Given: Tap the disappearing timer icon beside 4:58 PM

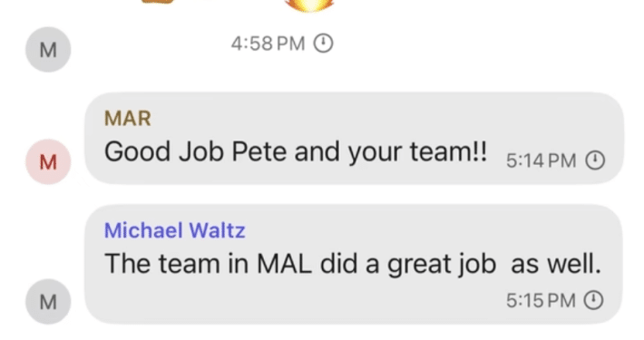Looking at the screenshot, I should click(323, 44).
